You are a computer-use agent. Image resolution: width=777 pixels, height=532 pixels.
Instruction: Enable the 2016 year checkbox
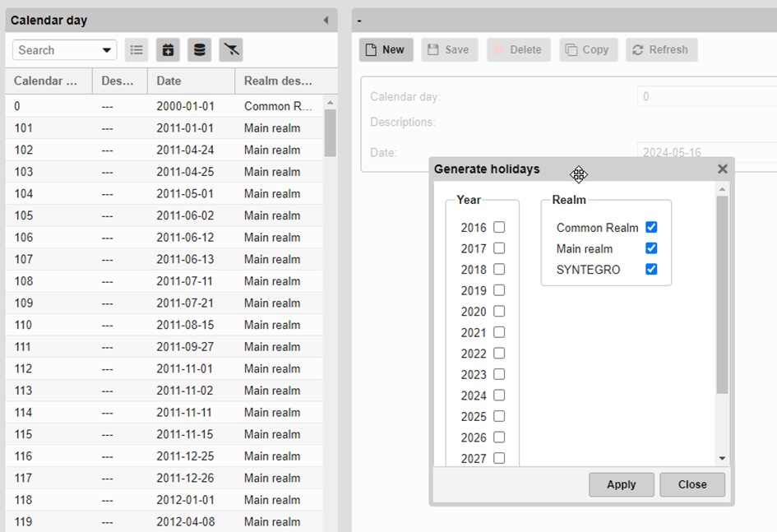pyautogui.click(x=499, y=228)
